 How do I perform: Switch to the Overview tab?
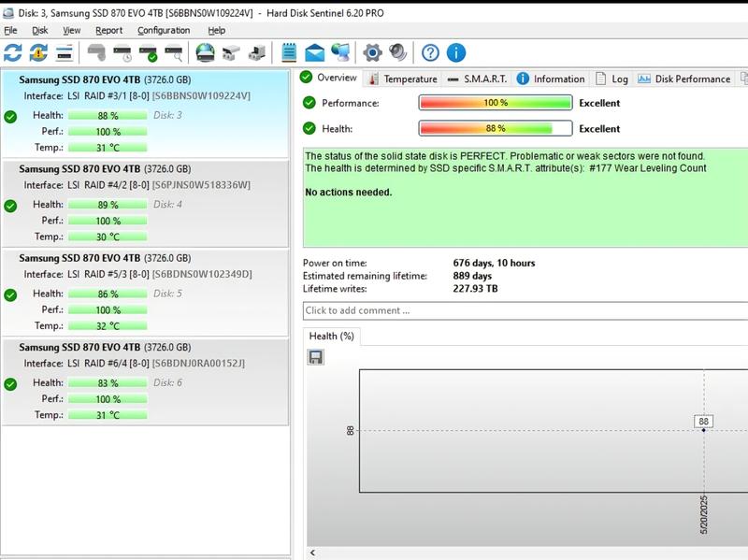point(329,78)
